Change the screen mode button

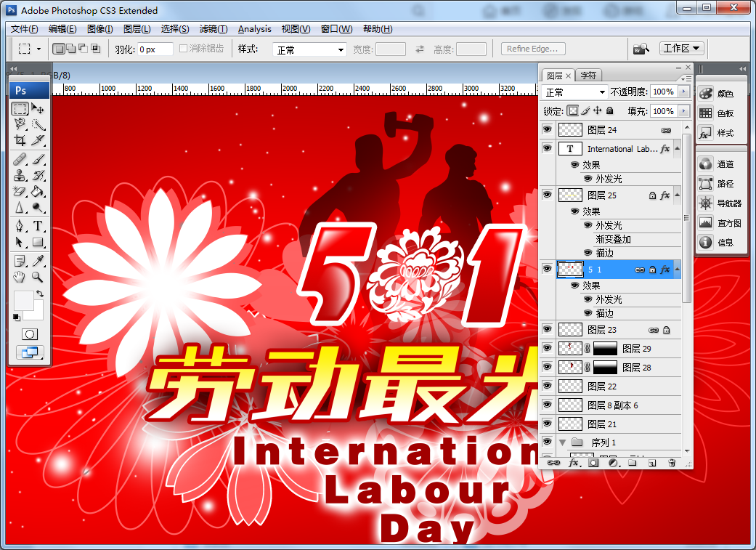29,352
